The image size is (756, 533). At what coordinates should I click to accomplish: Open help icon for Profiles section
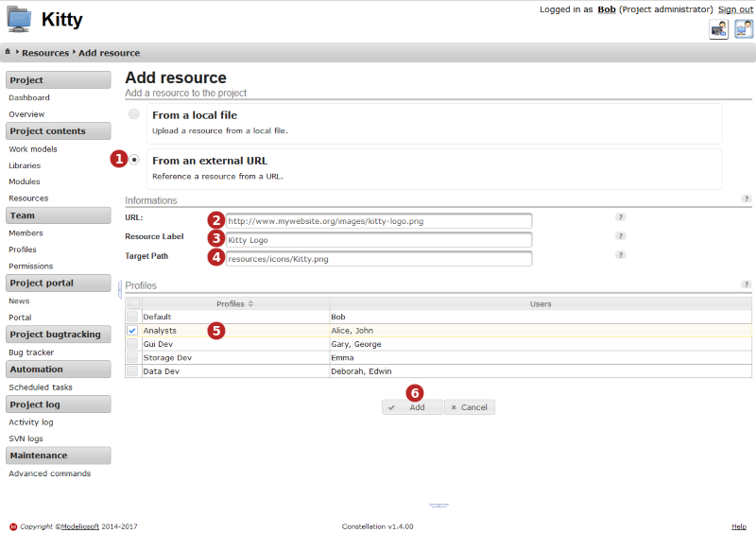(x=747, y=284)
